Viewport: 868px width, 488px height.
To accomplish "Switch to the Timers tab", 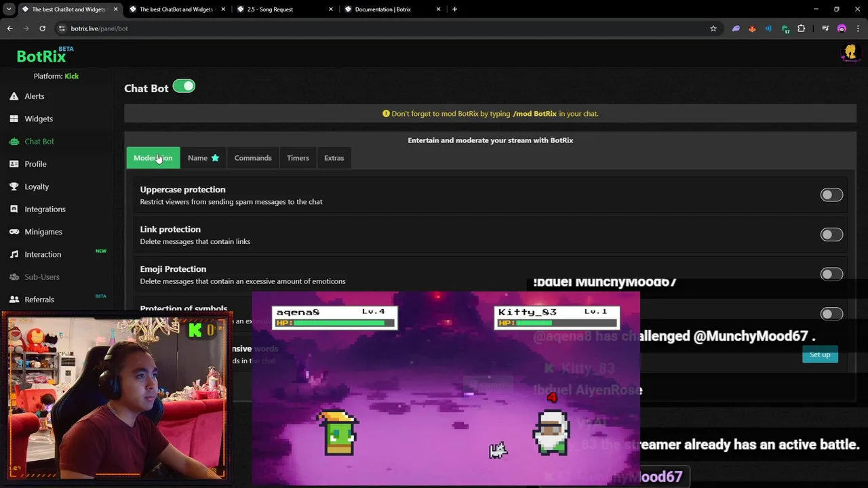I will point(298,158).
